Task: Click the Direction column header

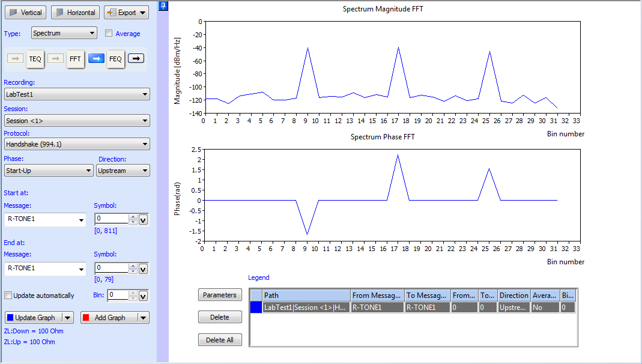Action: pyautogui.click(x=514, y=295)
